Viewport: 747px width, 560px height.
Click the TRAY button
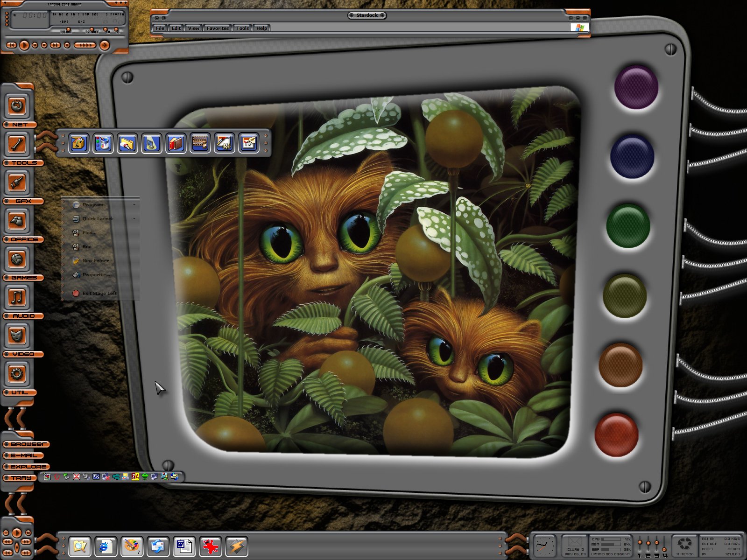pyautogui.click(x=20, y=478)
